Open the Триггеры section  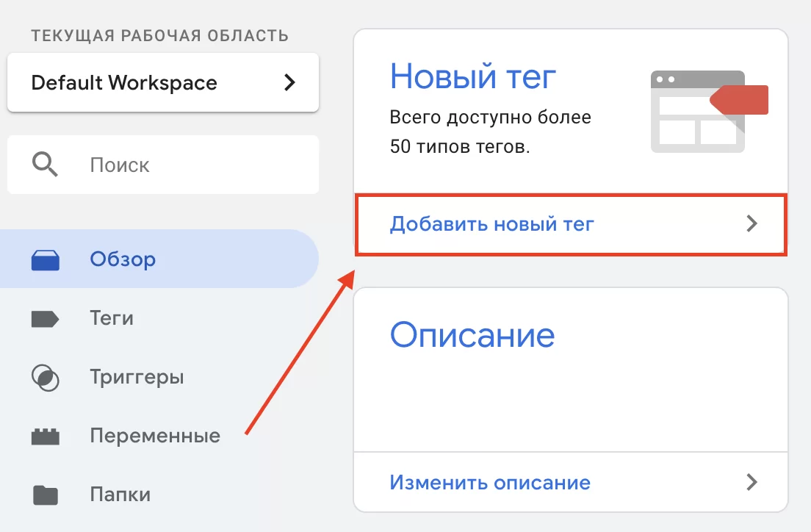click(x=137, y=378)
